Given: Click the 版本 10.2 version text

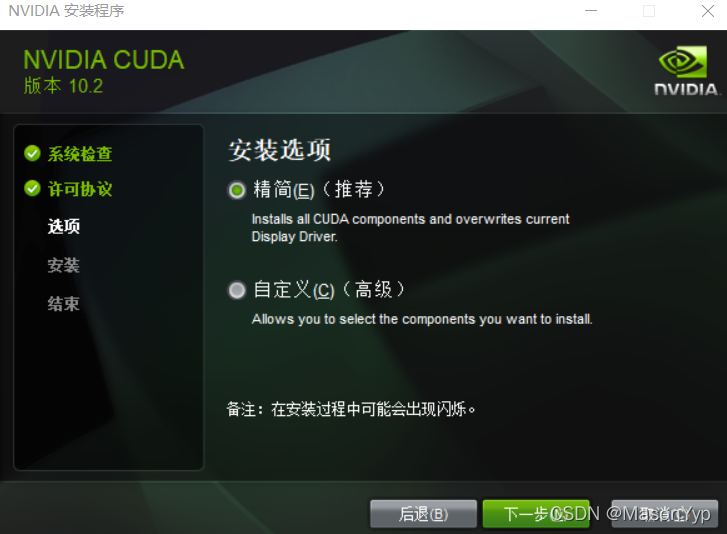Looking at the screenshot, I should coord(64,86).
